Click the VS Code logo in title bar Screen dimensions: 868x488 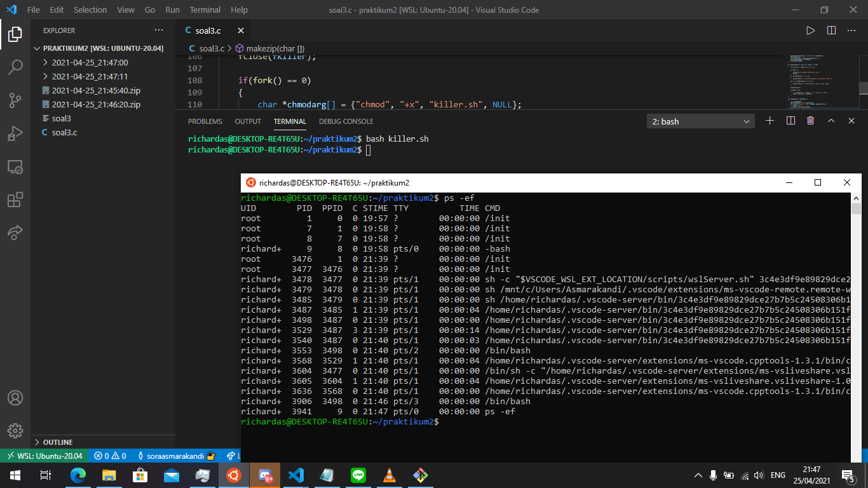[x=11, y=10]
